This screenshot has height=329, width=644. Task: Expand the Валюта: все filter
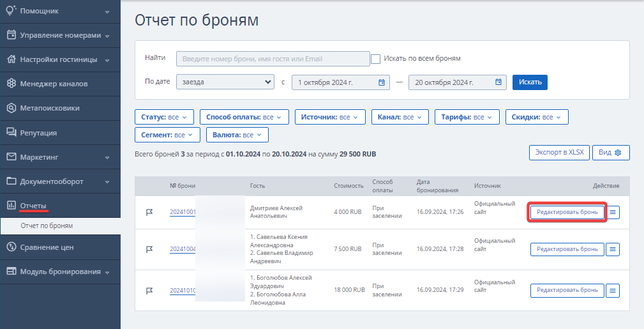tap(237, 135)
